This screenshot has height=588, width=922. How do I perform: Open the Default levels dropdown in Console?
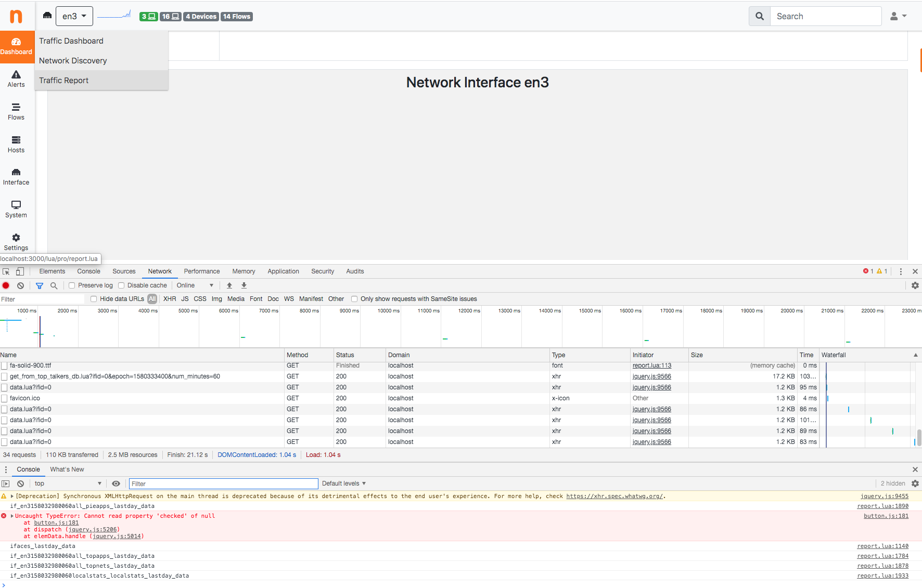tap(343, 483)
